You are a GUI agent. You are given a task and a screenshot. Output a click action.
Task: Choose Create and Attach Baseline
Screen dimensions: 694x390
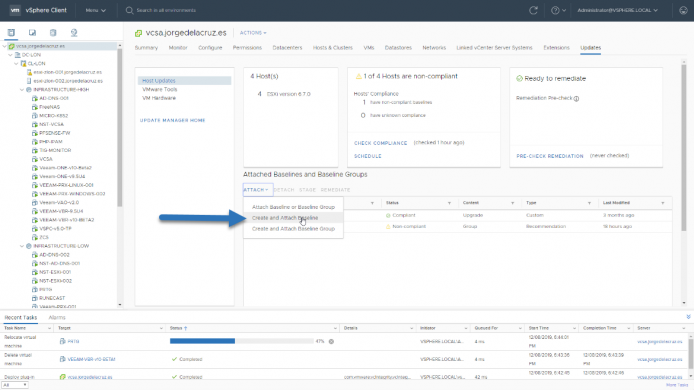tap(293, 218)
